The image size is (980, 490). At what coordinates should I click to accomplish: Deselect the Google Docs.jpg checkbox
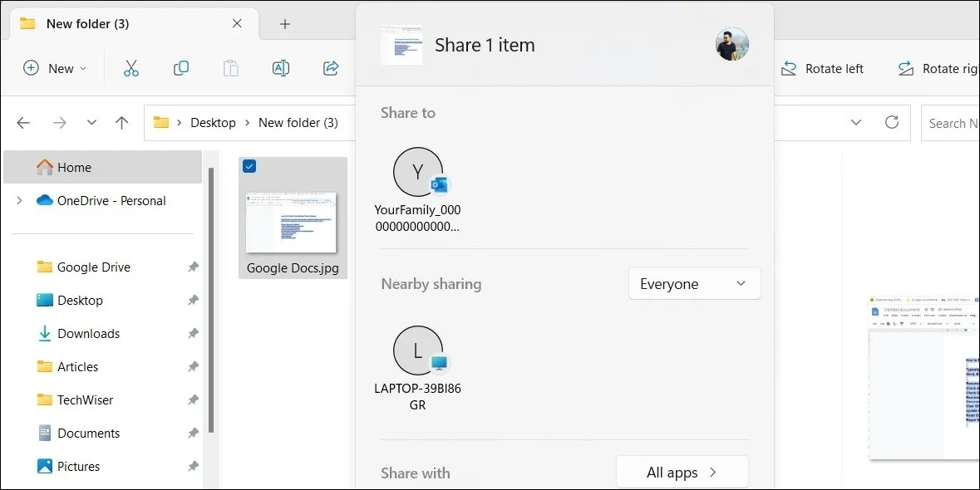249,166
